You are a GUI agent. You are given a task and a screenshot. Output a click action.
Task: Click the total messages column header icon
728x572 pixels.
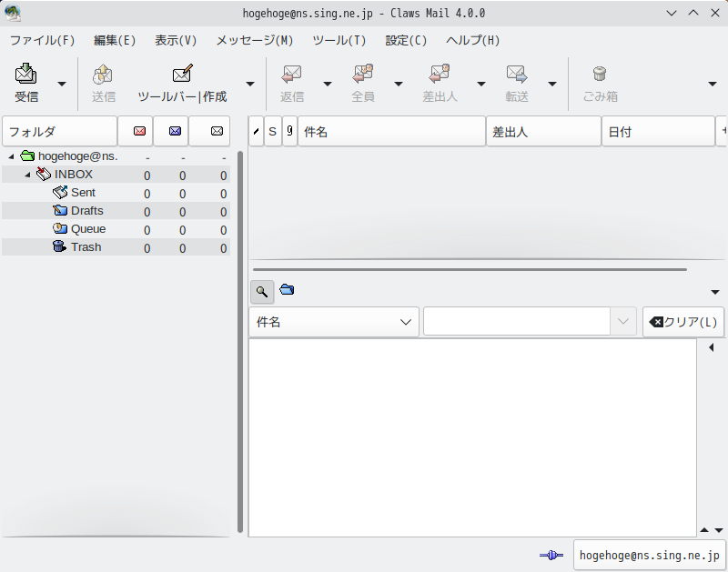pyautogui.click(x=217, y=131)
